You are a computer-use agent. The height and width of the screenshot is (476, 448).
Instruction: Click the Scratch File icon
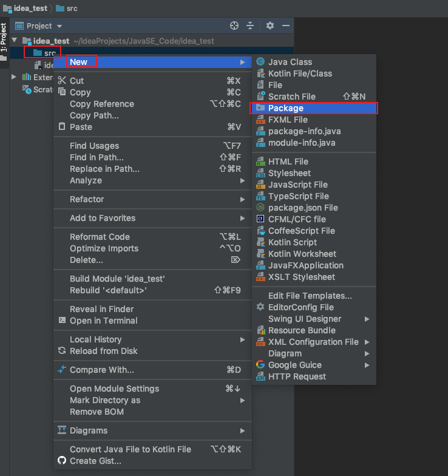click(x=260, y=96)
